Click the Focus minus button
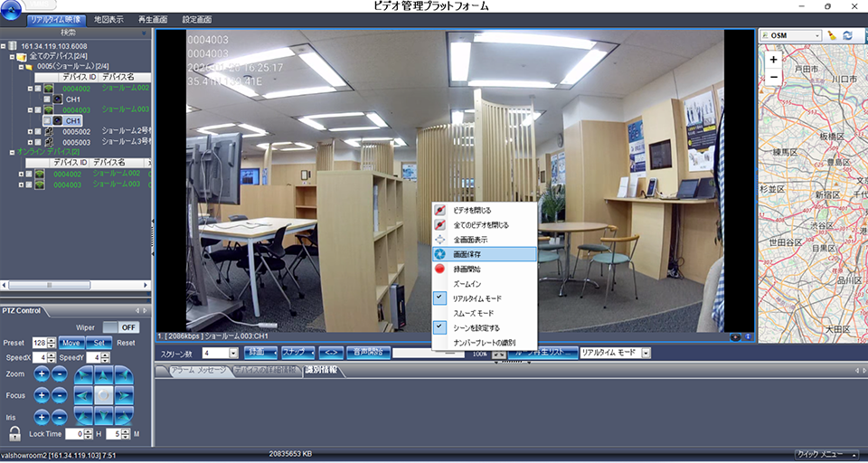 point(60,395)
